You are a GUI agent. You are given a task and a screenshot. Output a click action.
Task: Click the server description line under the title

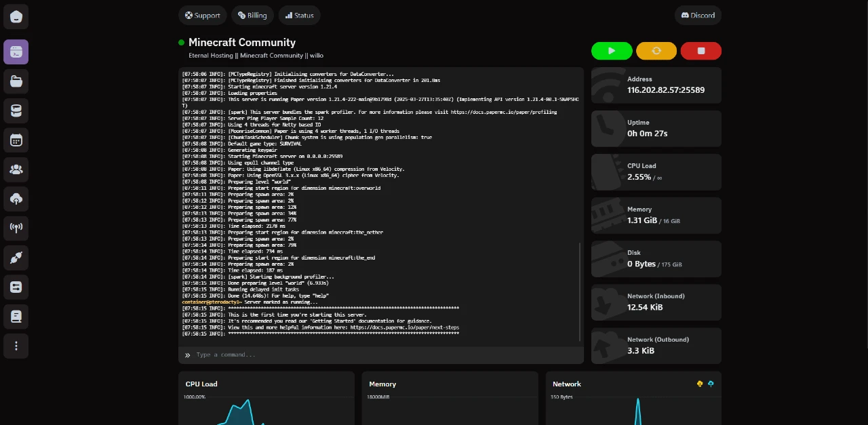[256, 56]
